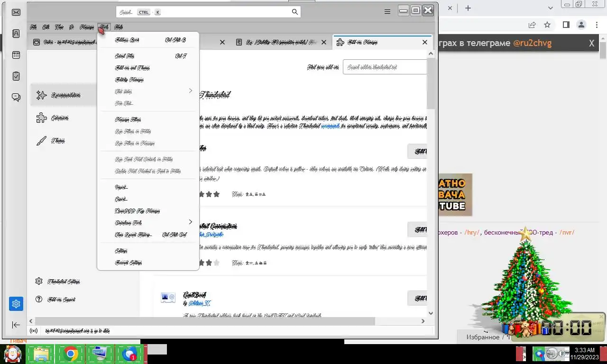Click the CardBook add-on title
607x364 pixels.
tap(194, 295)
